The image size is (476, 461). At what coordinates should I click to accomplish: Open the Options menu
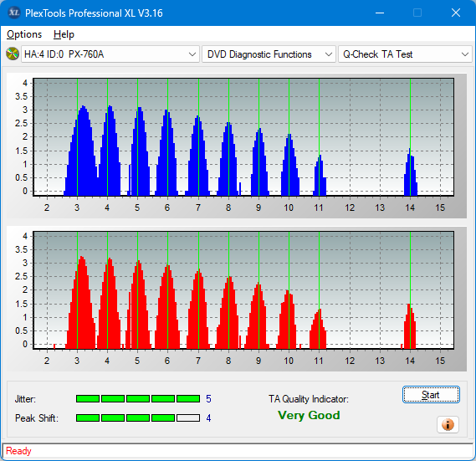click(24, 34)
